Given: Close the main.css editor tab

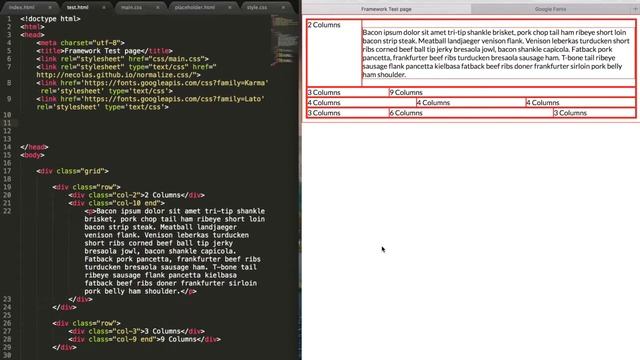Looking at the screenshot, I should [158, 7].
